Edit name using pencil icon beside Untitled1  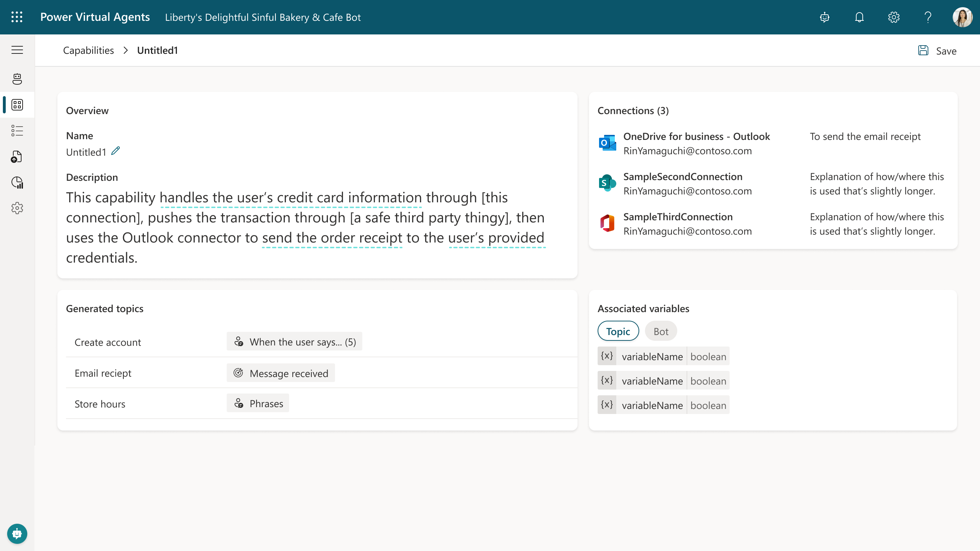(x=115, y=151)
